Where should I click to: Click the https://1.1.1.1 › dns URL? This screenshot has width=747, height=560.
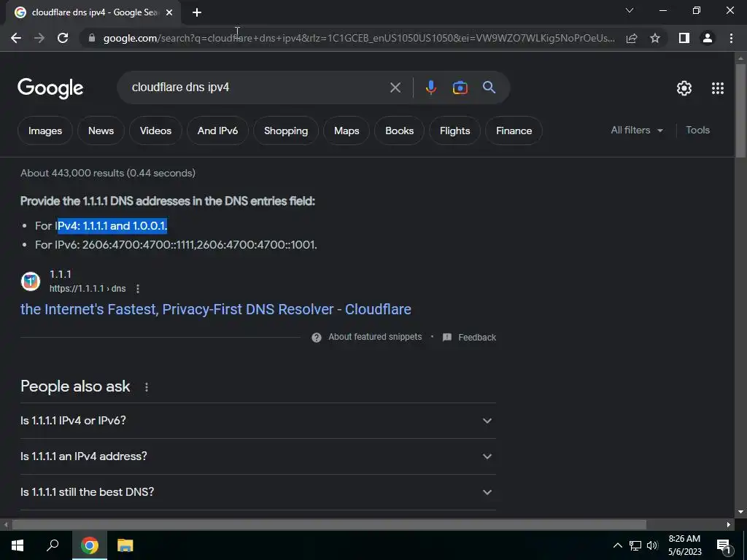click(x=88, y=289)
